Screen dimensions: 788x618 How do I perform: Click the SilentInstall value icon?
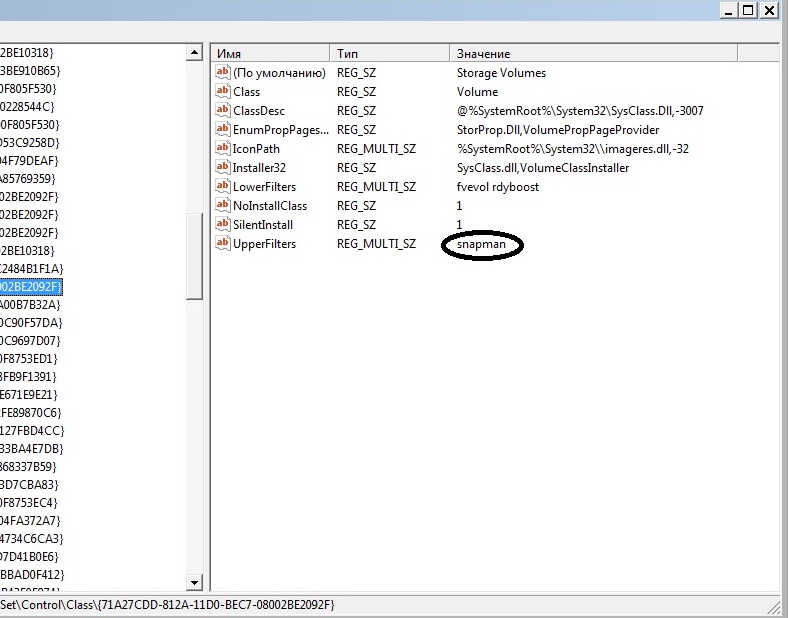coord(222,225)
